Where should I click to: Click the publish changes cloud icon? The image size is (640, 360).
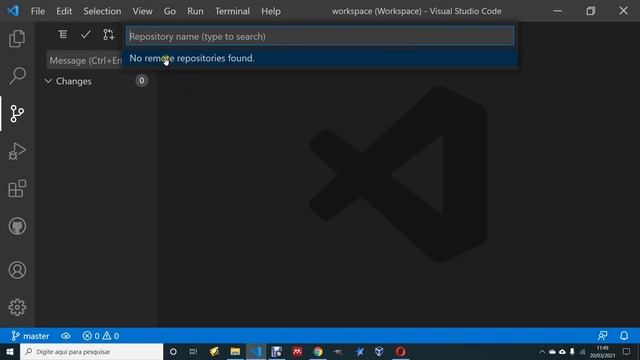pyautogui.click(x=66, y=336)
